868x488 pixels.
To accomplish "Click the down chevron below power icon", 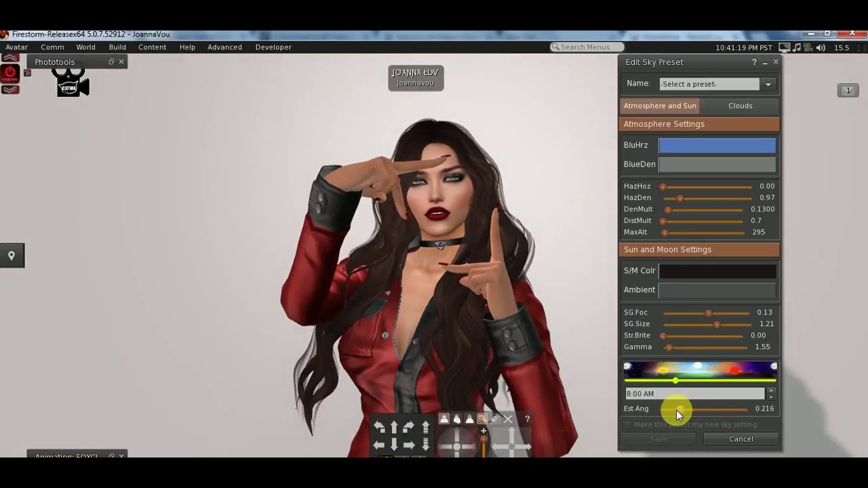I will coord(9,89).
